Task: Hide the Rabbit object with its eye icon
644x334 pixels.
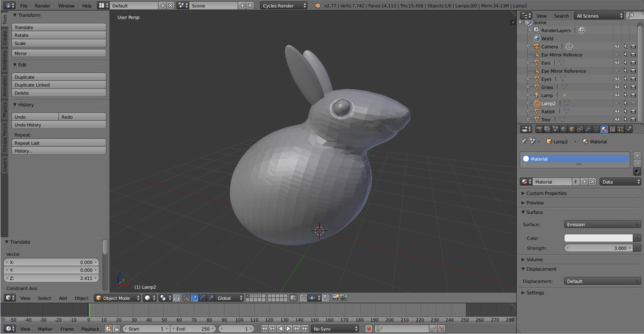Action: pos(617,112)
